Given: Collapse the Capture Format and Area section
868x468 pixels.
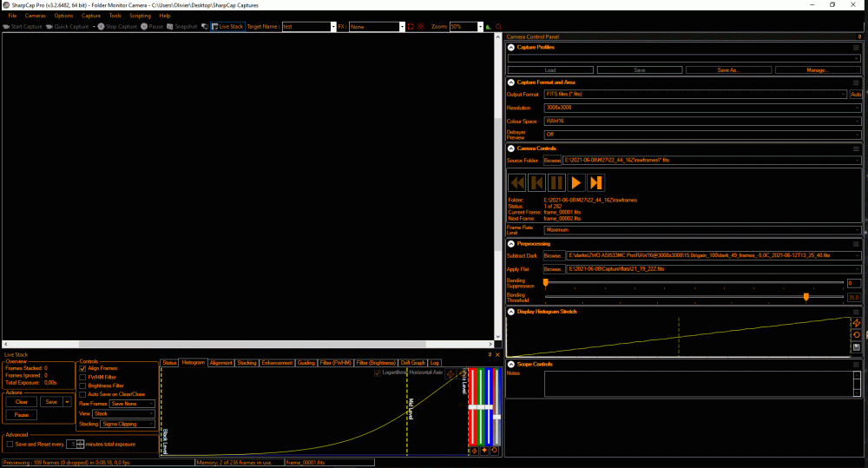Looking at the screenshot, I should (511, 82).
